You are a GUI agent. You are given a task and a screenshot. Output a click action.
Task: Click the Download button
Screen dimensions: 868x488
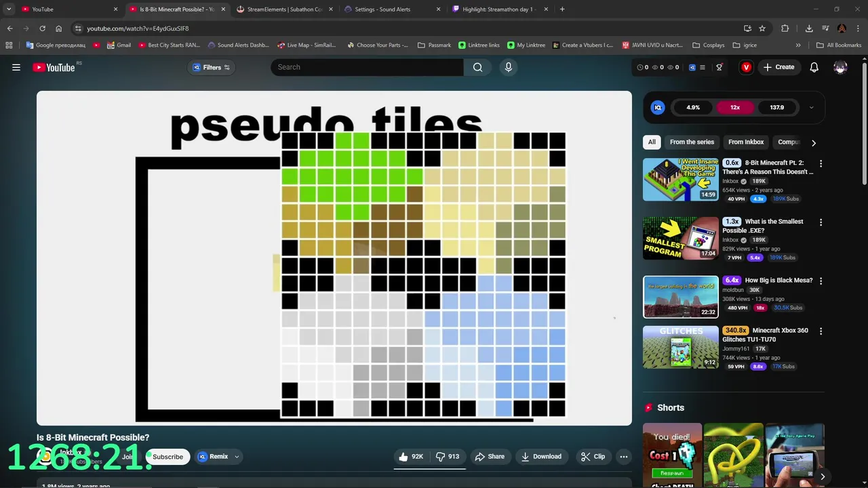point(540,457)
